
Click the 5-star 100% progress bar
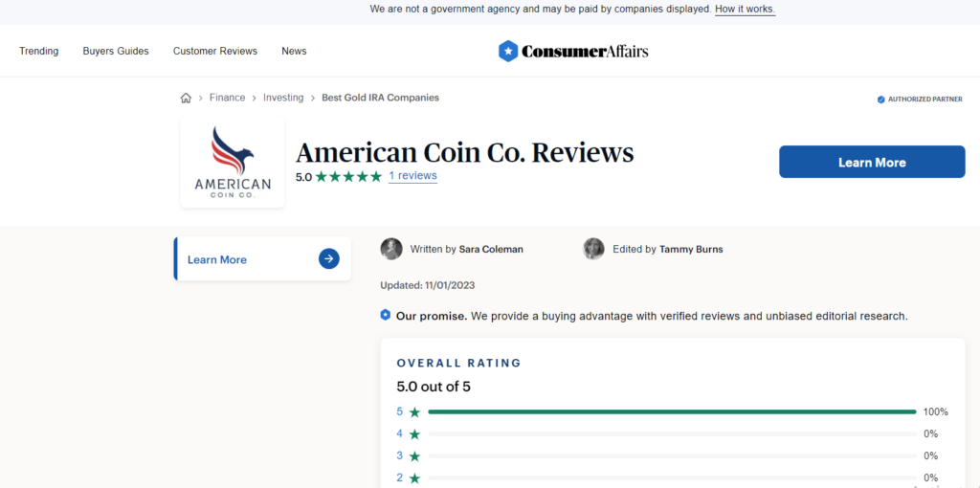click(x=672, y=411)
